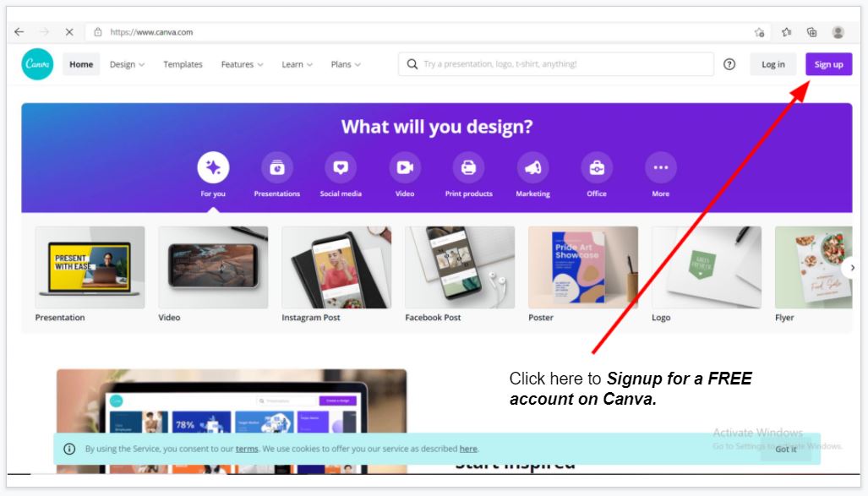Select the Video category icon

point(405,167)
